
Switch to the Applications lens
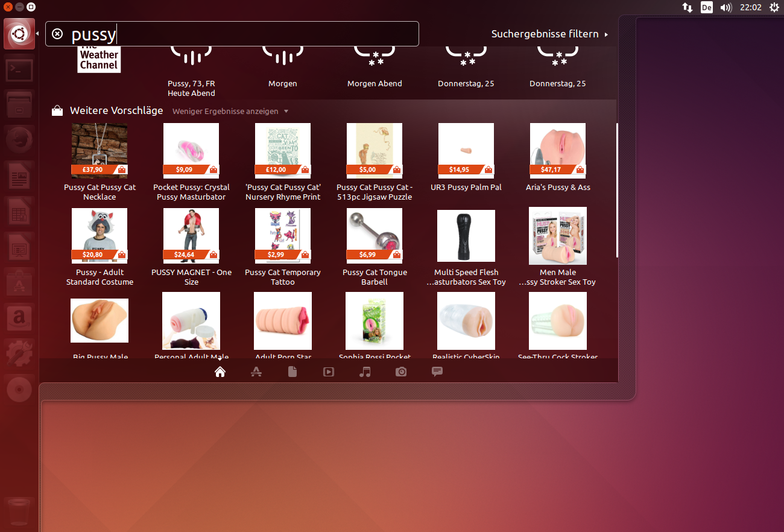coord(256,372)
